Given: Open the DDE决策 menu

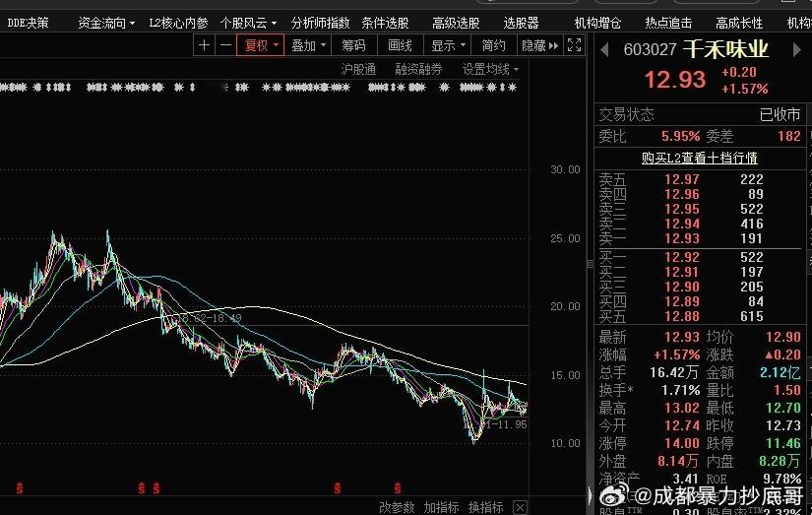Looking at the screenshot, I should (x=28, y=23).
